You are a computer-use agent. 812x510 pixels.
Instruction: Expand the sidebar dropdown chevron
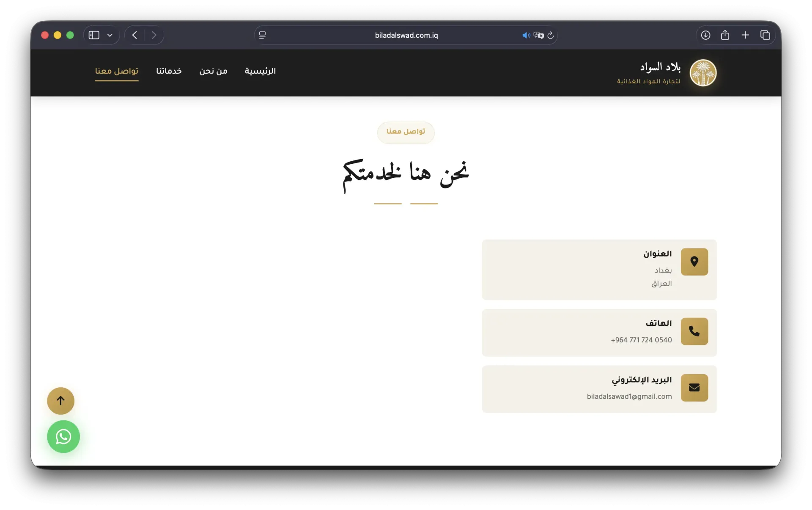click(x=110, y=35)
